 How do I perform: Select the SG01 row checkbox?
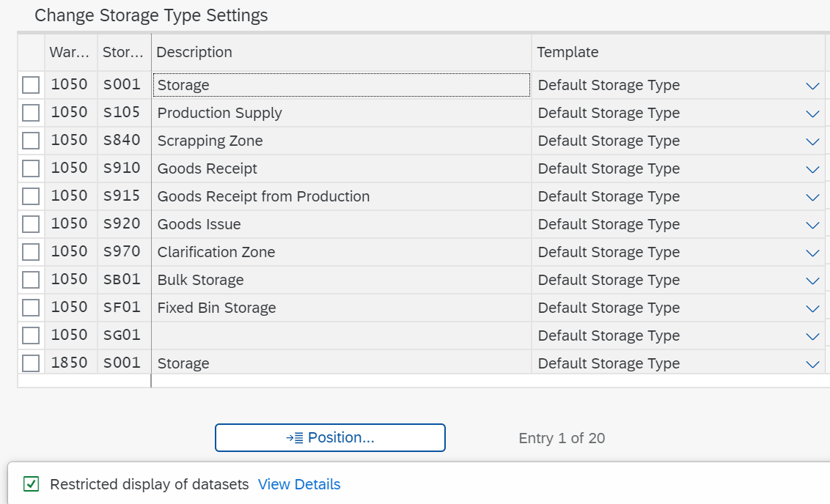(x=31, y=336)
